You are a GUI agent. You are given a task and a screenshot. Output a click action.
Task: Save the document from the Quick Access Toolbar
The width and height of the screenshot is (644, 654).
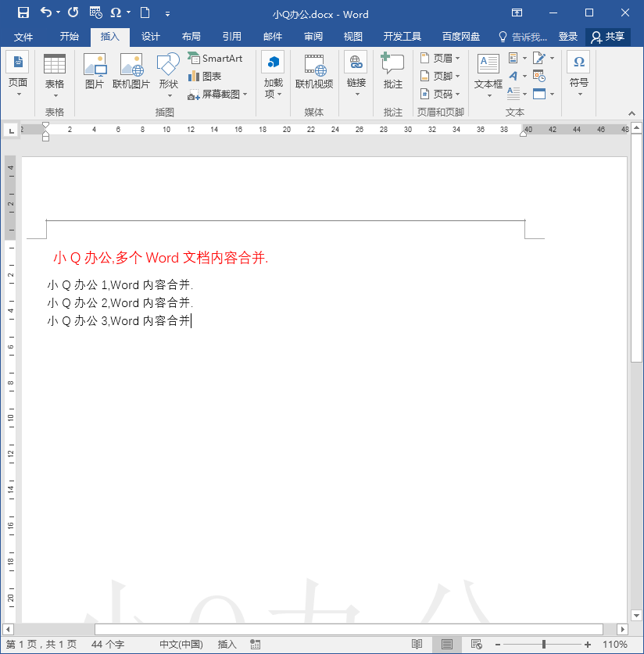[x=23, y=13]
